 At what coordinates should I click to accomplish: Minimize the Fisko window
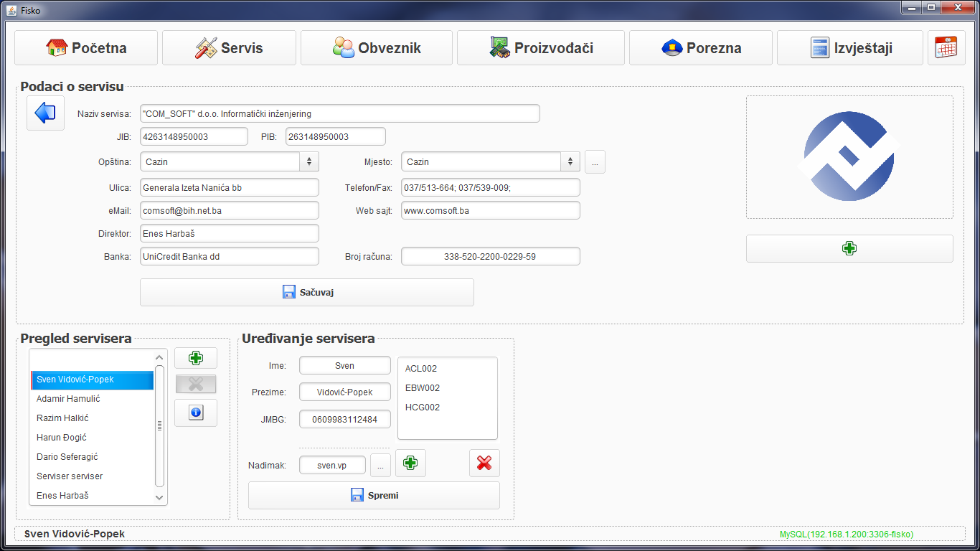(x=912, y=8)
